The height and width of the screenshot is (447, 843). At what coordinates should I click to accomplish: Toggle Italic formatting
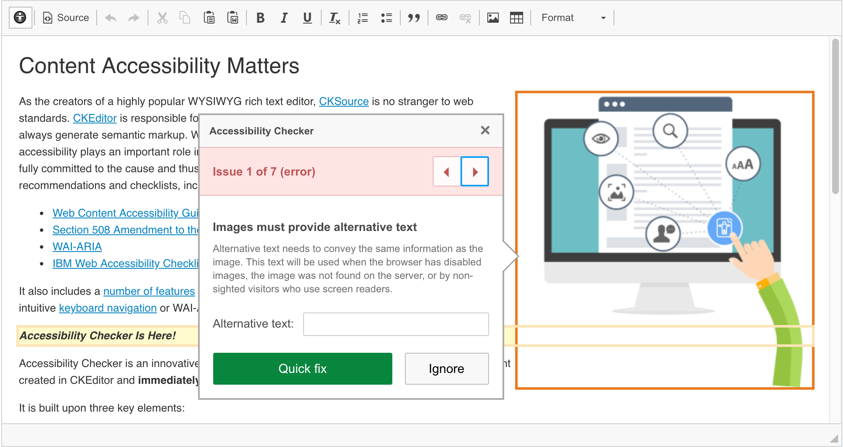pyautogui.click(x=284, y=18)
